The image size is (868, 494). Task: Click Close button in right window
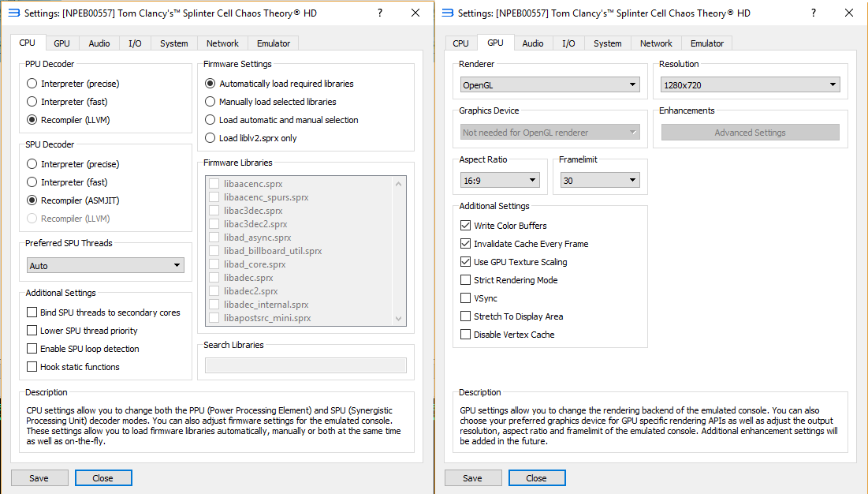point(536,478)
